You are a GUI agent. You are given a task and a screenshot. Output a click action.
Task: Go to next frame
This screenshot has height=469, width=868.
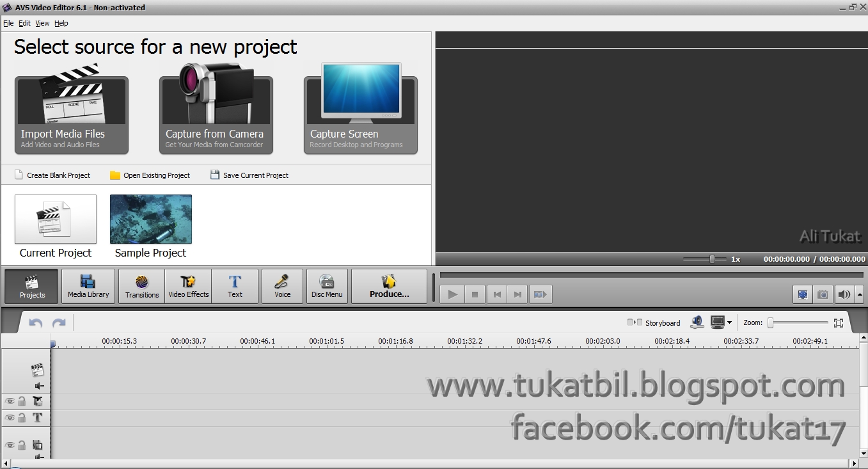[x=518, y=294]
